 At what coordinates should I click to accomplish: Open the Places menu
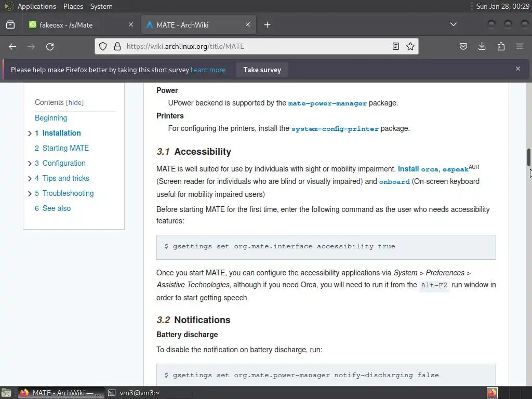tap(73, 6)
